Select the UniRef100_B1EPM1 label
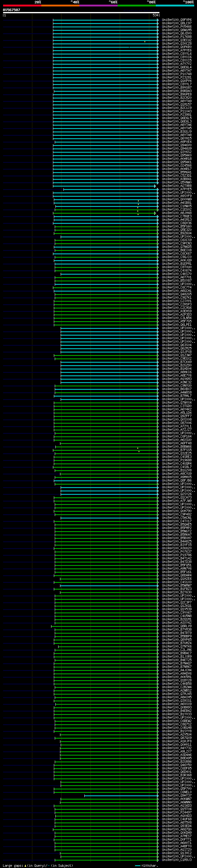 pyautogui.click(x=176, y=264)
